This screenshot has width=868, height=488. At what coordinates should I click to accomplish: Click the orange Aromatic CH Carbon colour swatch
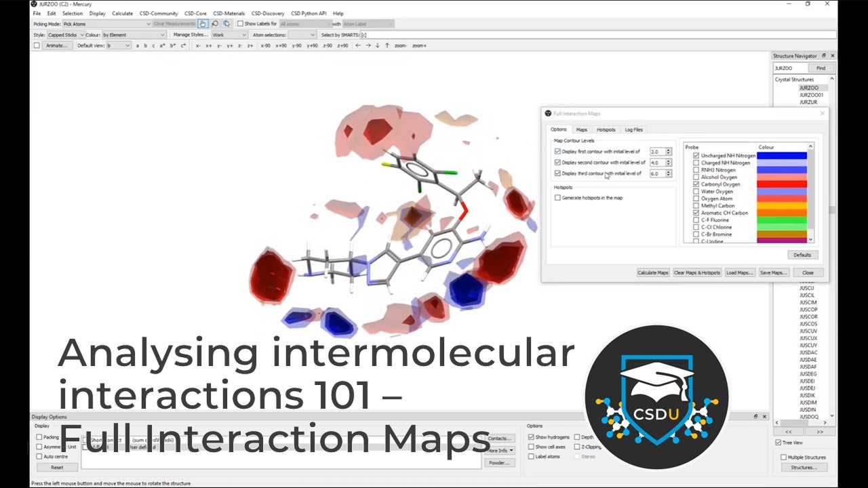tap(782, 213)
